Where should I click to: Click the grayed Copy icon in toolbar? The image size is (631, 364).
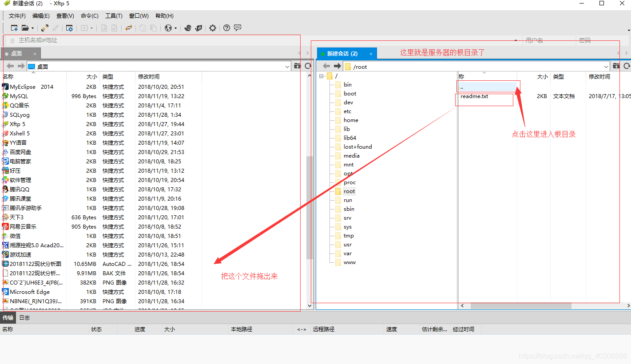point(143,28)
